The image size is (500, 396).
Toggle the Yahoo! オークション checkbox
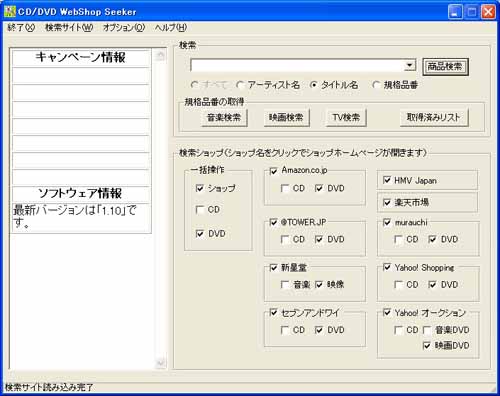387,313
